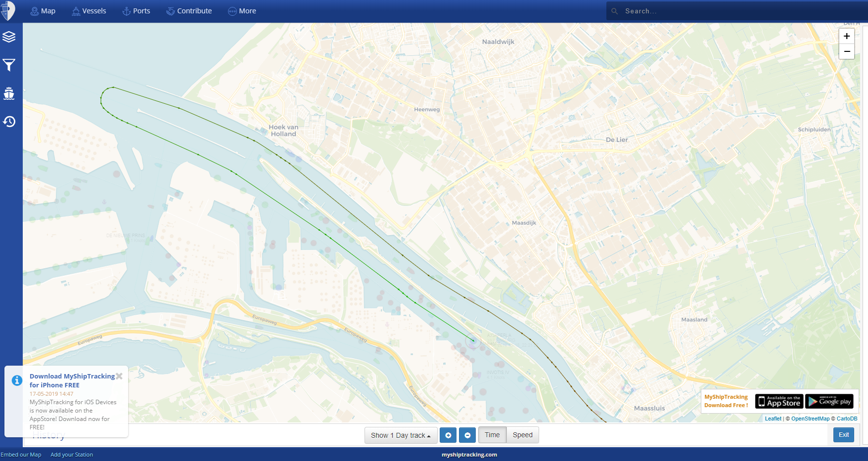Viewport: 868px width, 461px height.
Task: Click MyShipTracking Download Free text
Action: (726, 401)
